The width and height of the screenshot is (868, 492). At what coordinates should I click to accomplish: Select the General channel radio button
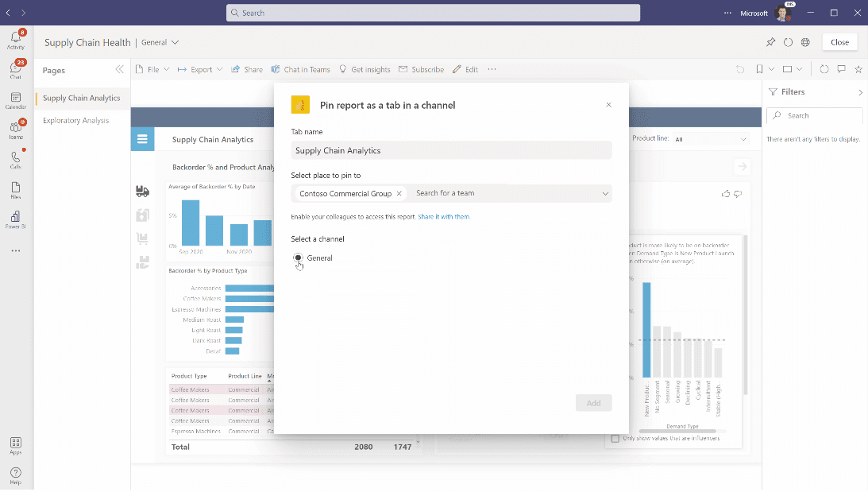coord(298,258)
